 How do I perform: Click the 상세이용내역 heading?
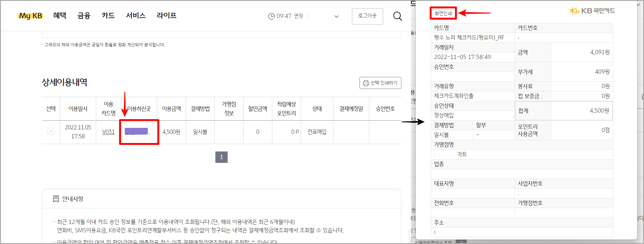64,82
